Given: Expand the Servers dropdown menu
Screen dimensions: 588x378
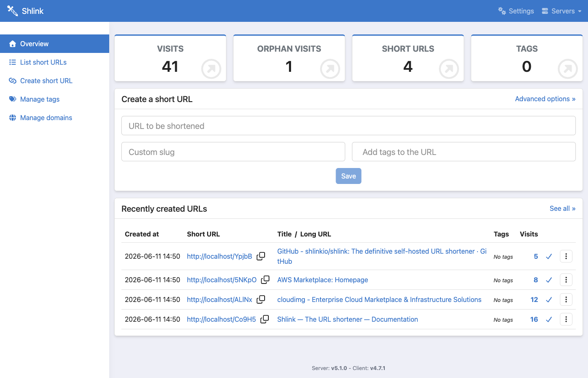Looking at the screenshot, I should tap(562, 11).
